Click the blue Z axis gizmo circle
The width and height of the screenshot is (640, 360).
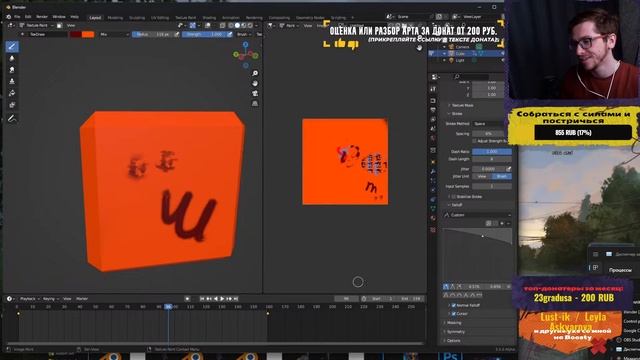(246, 44)
